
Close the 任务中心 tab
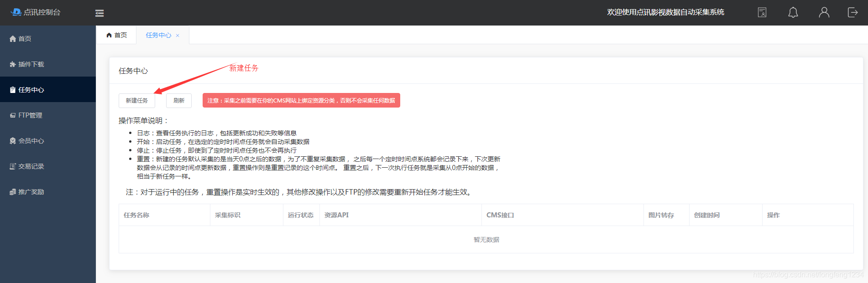click(178, 36)
